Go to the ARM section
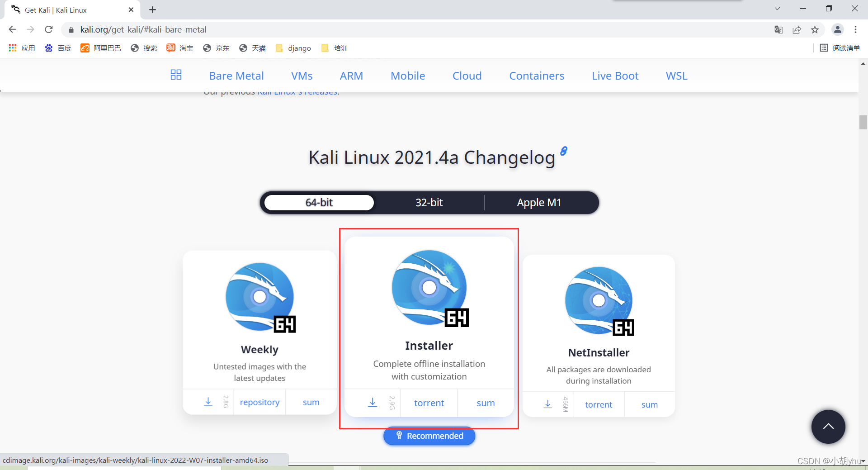The height and width of the screenshot is (470, 868). (x=351, y=76)
